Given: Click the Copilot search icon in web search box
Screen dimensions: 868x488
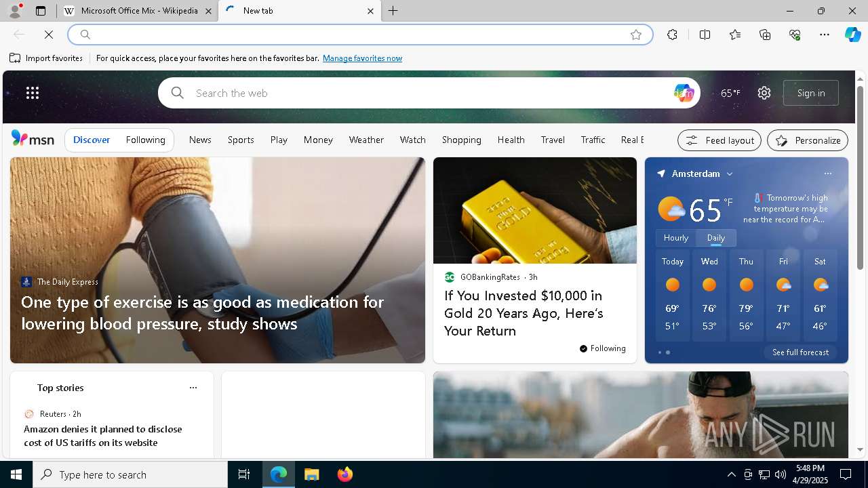Looking at the screenshot, I should [x=684, y=93].
